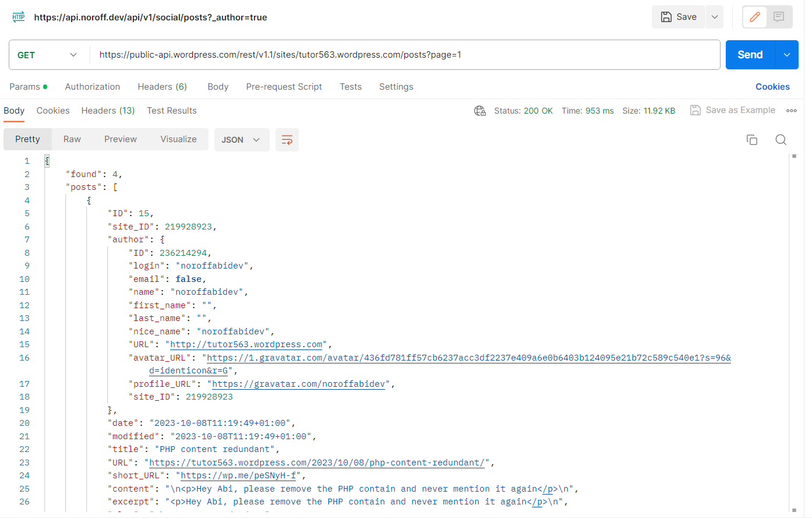Switch to the Authorization tab

pos(93,87)
